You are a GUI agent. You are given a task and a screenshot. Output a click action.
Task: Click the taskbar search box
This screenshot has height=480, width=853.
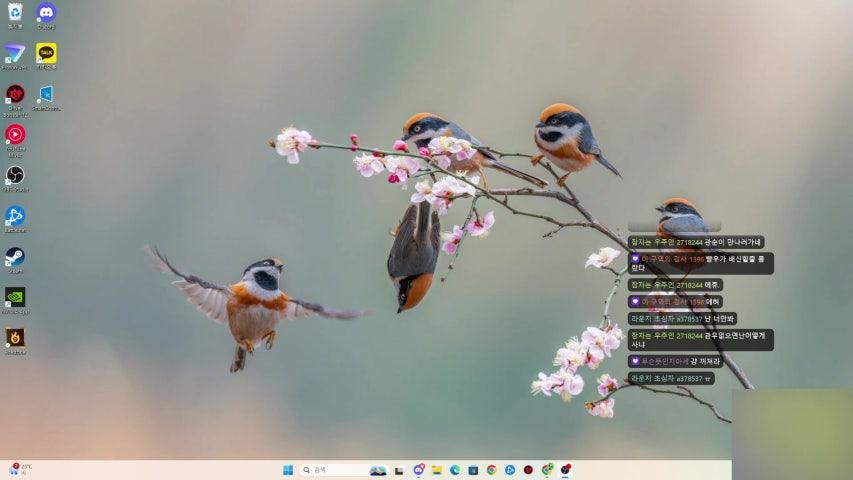[x=343, y=470]
